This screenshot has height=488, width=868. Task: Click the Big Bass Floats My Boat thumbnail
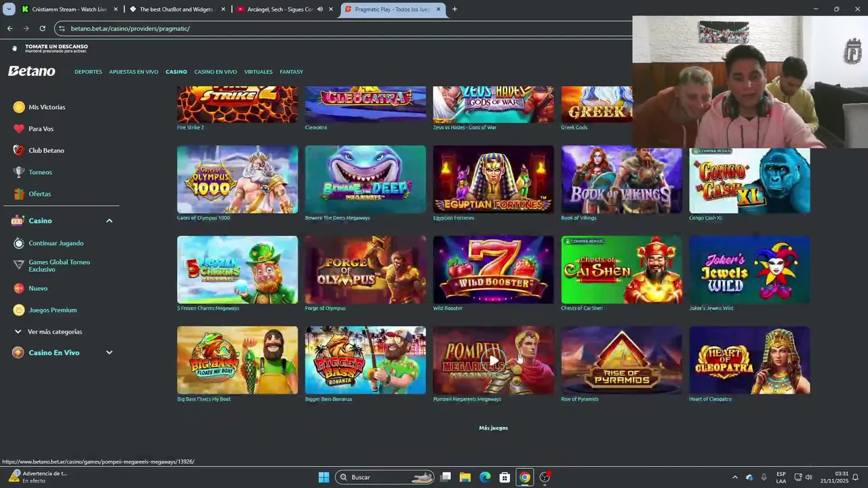point(237,360)
